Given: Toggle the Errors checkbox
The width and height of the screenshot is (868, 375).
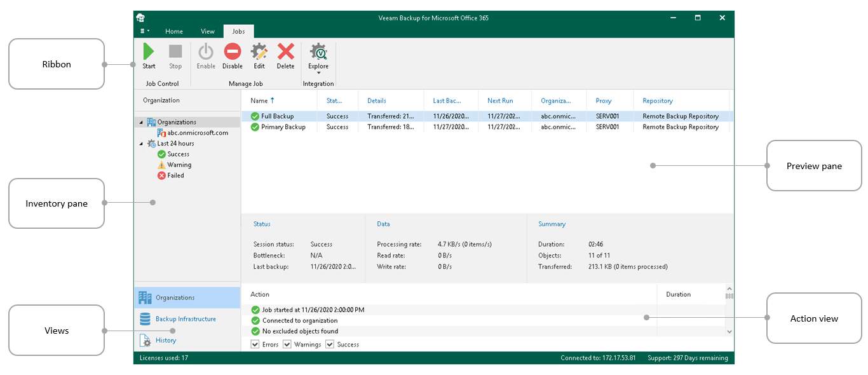Looking at the screenshot, I should (255, 344).
